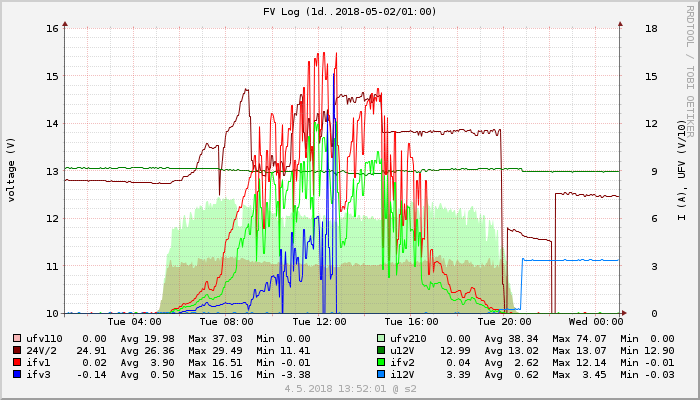This screenshot has width=700, height=400.
Task: Click the left axis value 11
Action: (x=52, y=266)
